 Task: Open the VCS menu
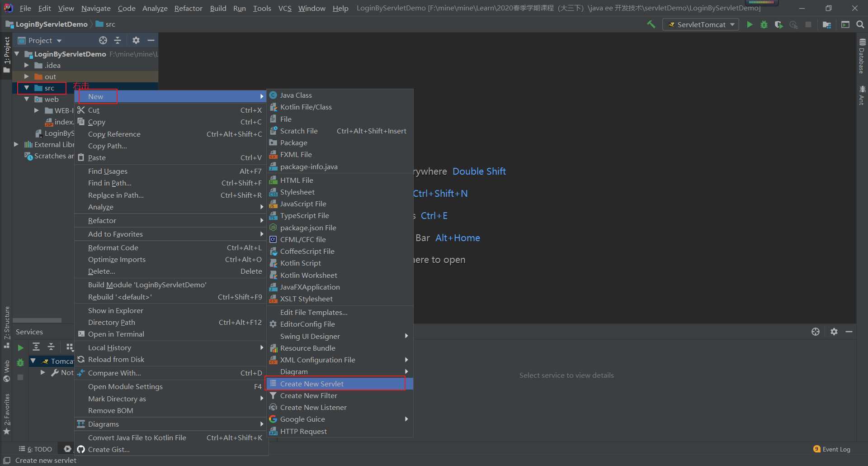[x=285, y=8]
